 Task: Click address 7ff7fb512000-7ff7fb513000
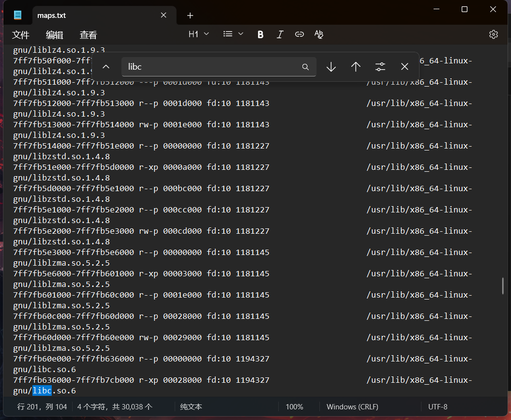(74, 103)
